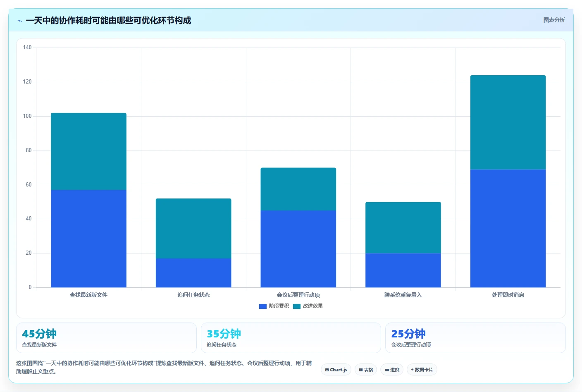This screenshot has height=392, width=582.
Task: Open the 45分钟 查找最新版文件 data card
Action: pyautogui.click(x=106, y=338)
